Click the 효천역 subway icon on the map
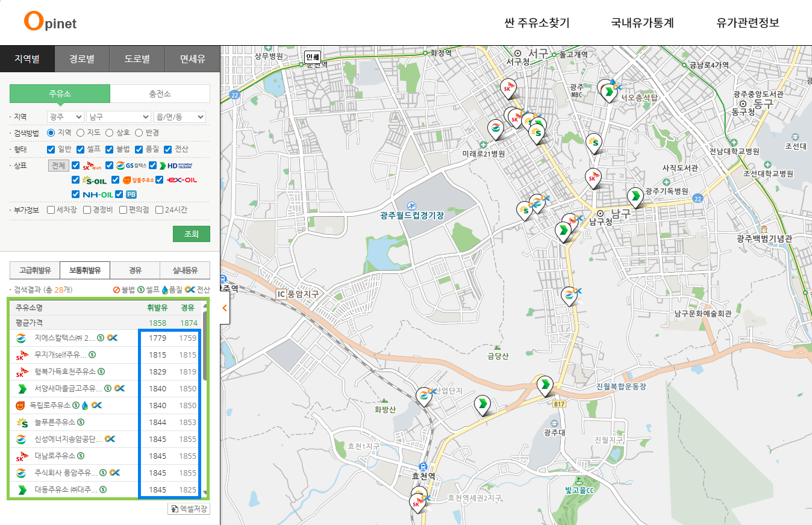 [x=423, y=466]
